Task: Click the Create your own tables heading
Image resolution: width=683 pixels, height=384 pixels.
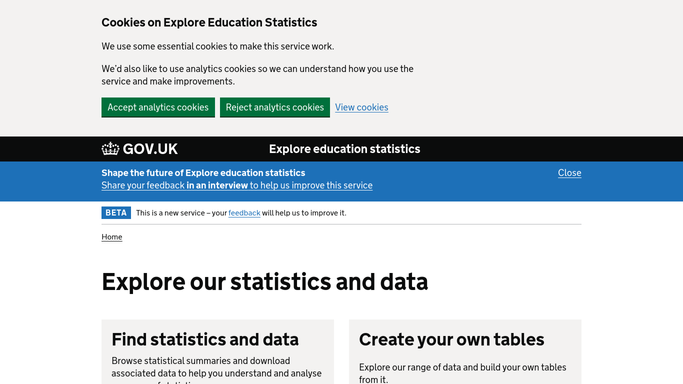Action: coord(452,340)
